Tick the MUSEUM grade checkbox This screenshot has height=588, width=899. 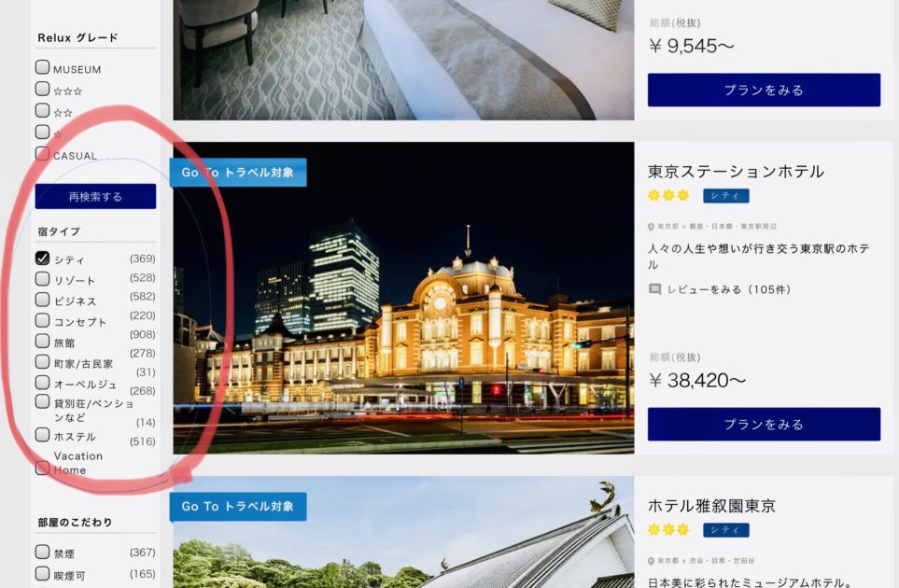click(42, 67)
